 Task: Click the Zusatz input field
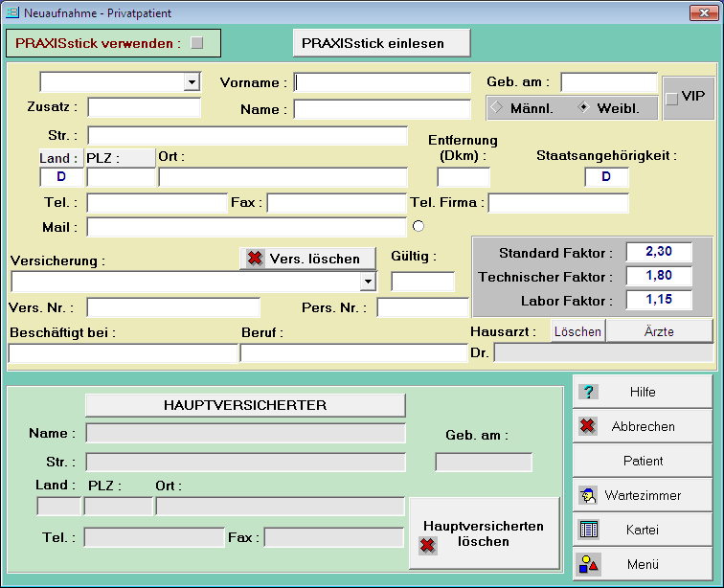144,107
